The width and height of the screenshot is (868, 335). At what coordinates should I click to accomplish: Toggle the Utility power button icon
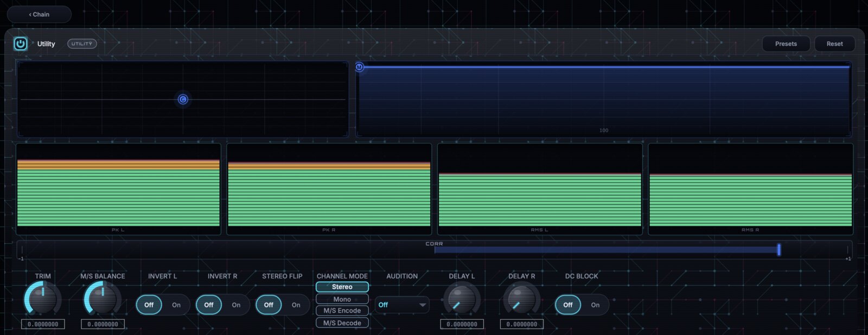[21, 43]
